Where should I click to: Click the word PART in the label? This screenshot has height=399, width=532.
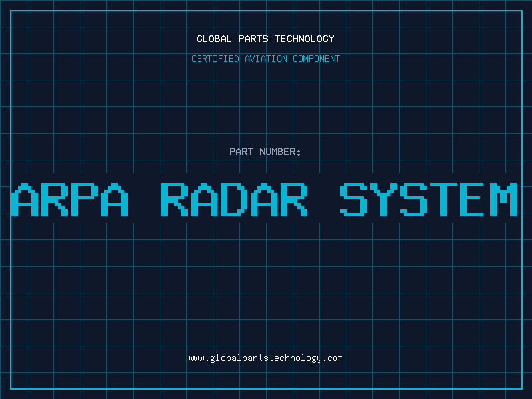point(241,152)
